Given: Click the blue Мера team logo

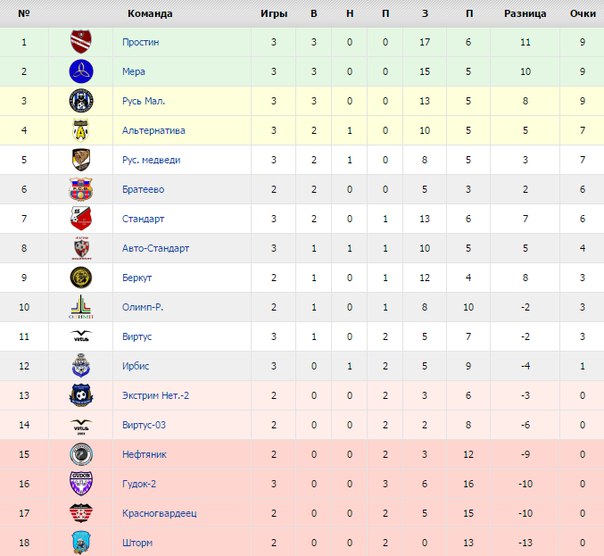Looking at the screenshot, I should (81, 71).
